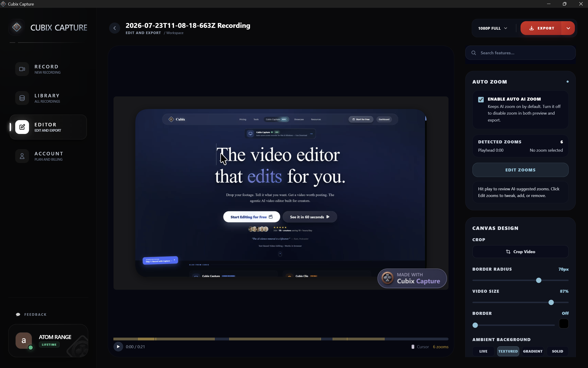
Task: Open the Feedback link
Action: 31,314
